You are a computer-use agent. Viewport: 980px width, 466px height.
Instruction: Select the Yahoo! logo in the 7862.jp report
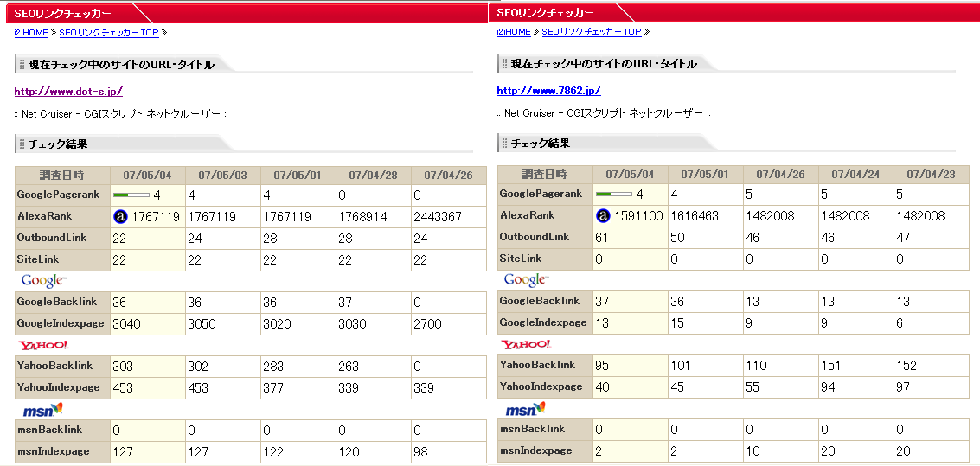coord(526,344)
